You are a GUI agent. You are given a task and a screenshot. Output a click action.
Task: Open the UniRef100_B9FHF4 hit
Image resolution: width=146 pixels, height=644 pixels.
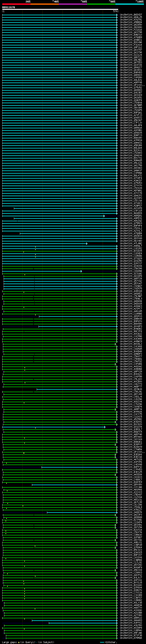131,226
